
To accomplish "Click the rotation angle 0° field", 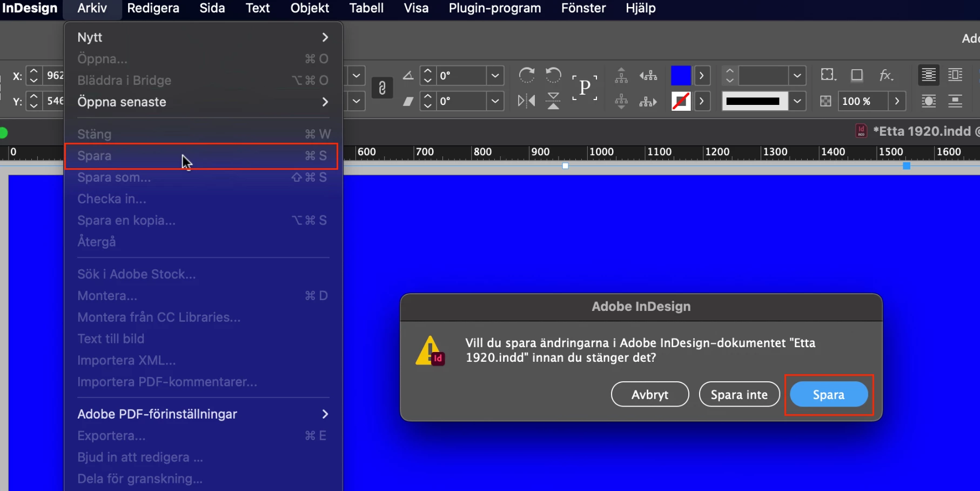I will tap(461, 75).
